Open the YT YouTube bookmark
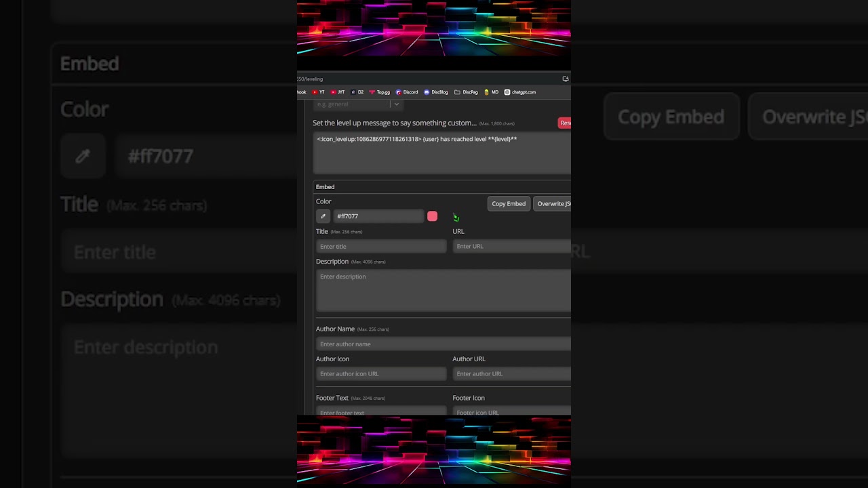Viewport: 868px width, 488px height. [x=318, y=92]
